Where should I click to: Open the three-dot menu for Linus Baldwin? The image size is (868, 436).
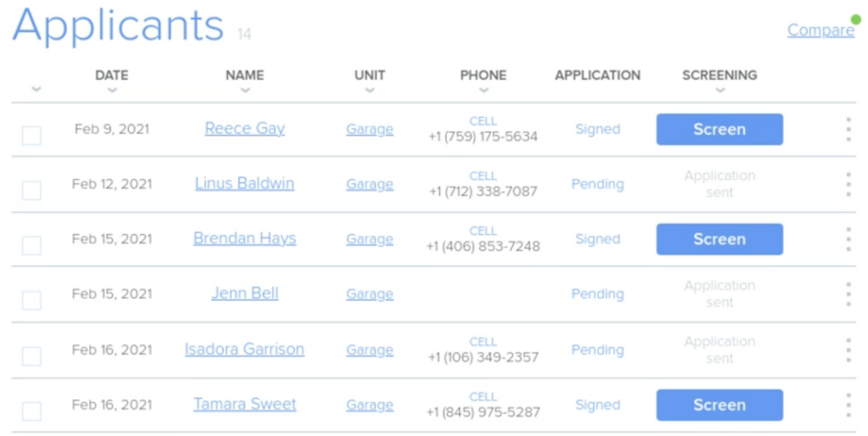click(848, 184)
